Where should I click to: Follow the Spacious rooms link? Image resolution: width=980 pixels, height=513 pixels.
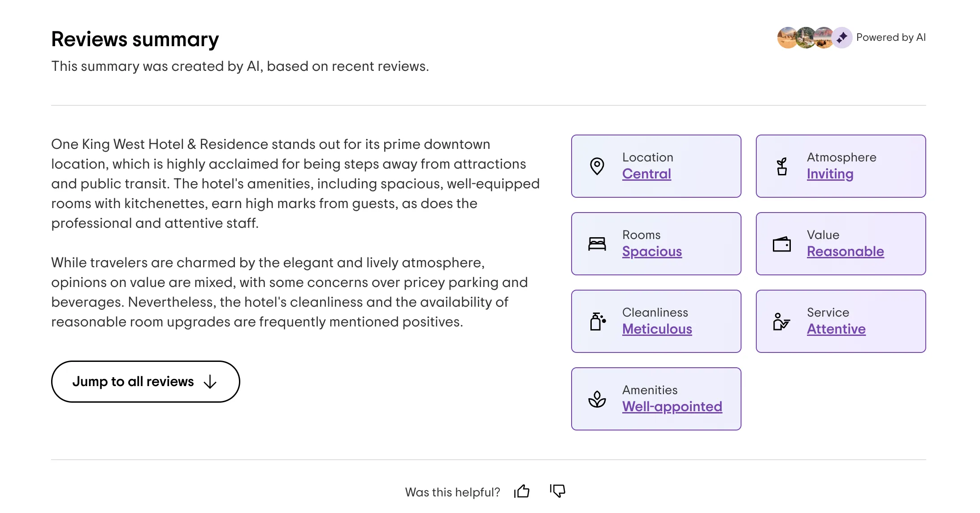(652, 252)
